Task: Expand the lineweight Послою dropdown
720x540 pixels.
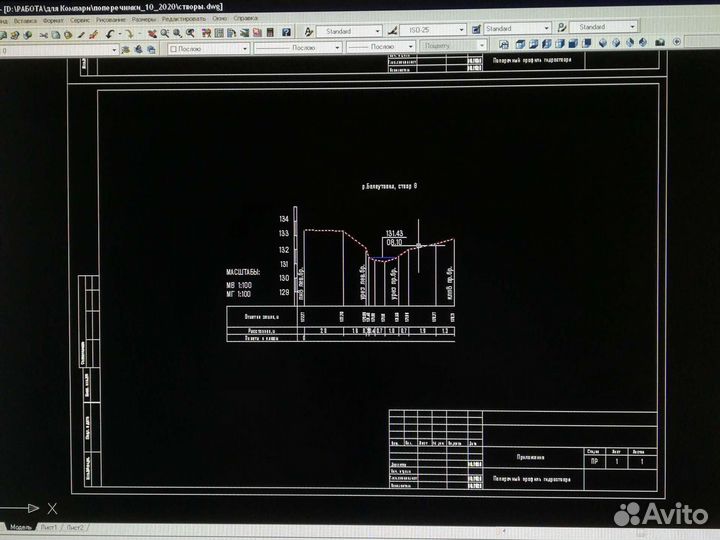Action: [411, 46]
